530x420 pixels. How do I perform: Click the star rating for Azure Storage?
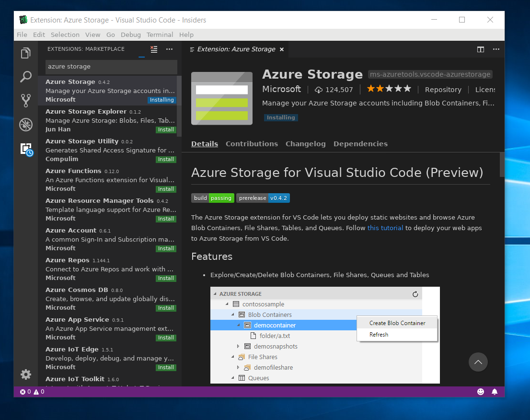point(389,88)
